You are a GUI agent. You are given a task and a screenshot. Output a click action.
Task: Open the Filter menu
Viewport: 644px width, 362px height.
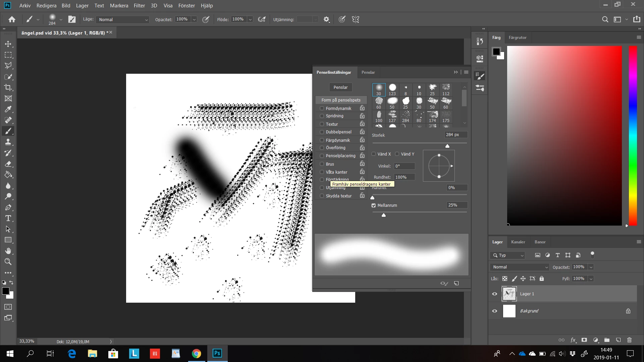pyautogui.click(x=139, y=5)
